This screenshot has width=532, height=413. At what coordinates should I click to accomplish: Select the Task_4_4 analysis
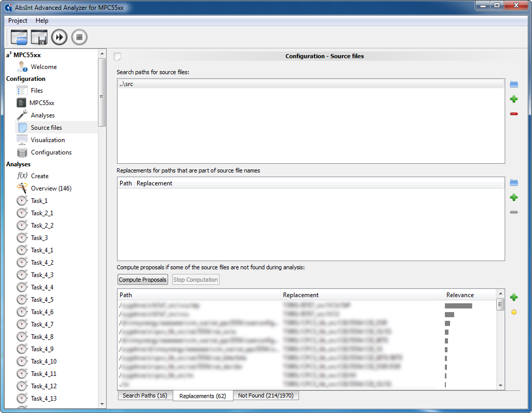click(x=42, y=287)
